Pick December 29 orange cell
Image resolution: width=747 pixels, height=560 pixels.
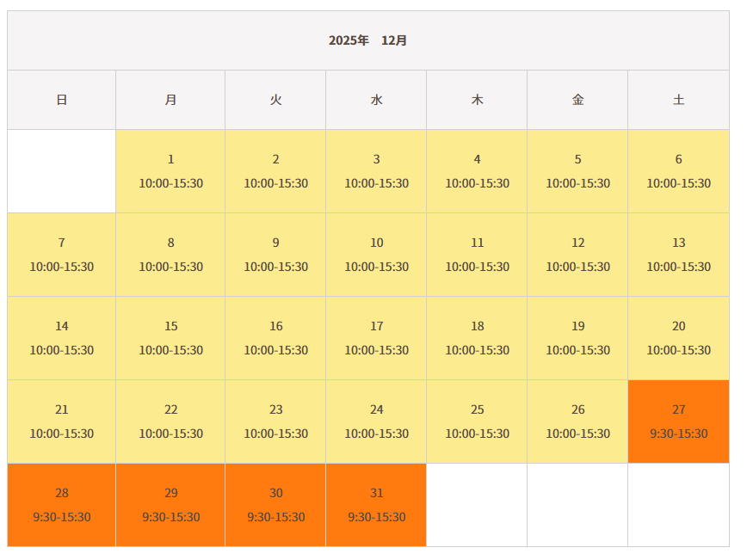(170, 505)
